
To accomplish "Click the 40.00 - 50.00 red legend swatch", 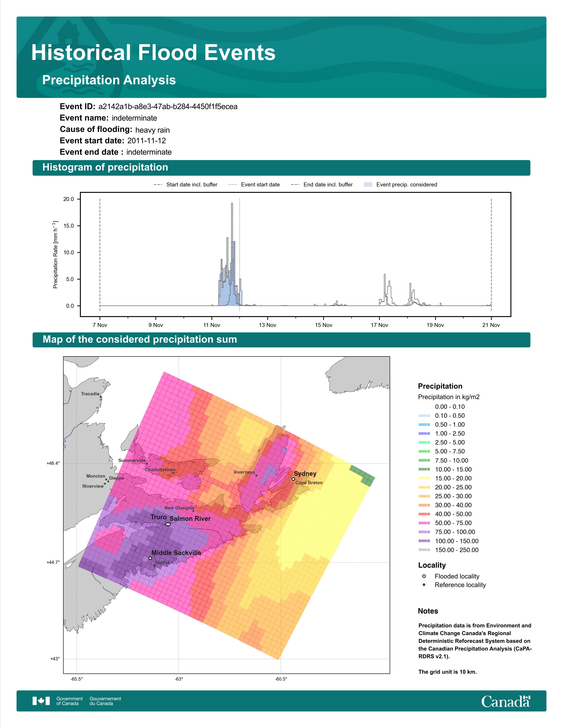I will coord(424,514).
